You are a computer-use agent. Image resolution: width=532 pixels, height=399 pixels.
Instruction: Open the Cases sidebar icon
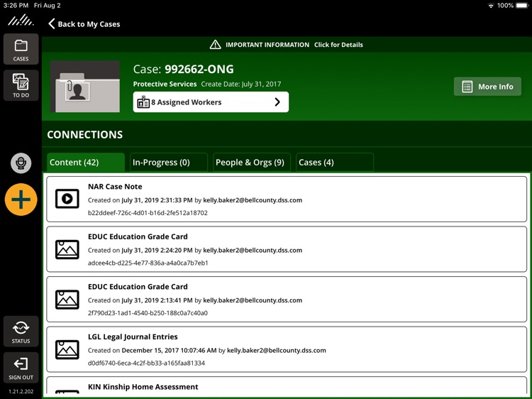21,50
